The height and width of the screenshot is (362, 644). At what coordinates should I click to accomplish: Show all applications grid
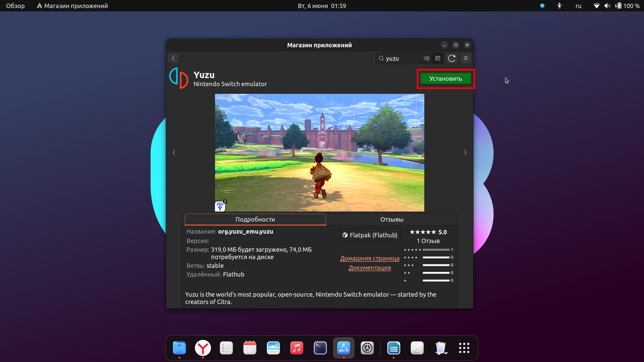[464, 348]
